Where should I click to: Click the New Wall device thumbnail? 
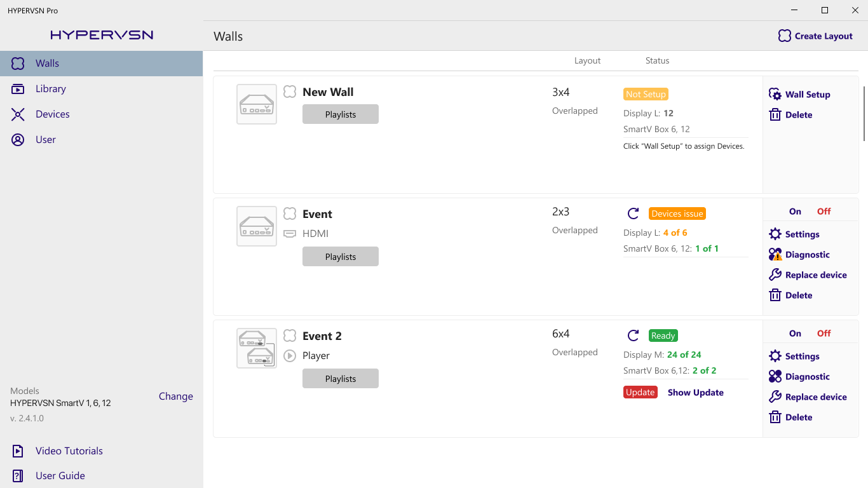coord(257,104)
